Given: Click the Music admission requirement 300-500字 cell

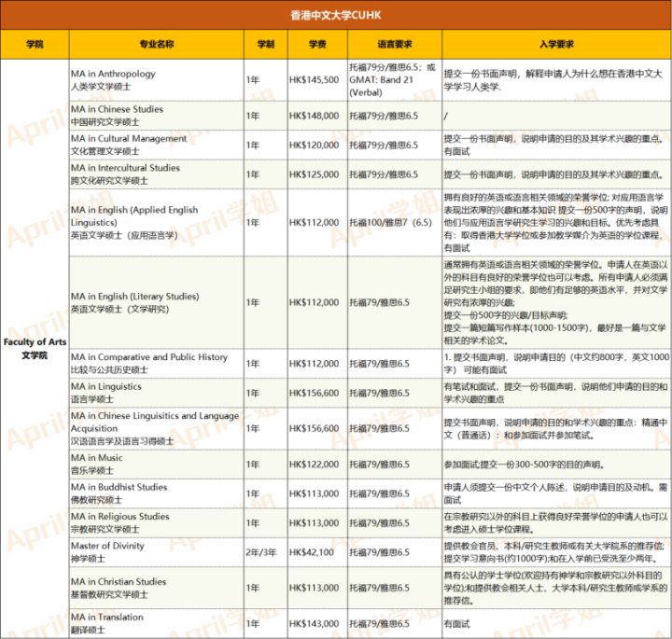Looking at the screenshot, I should 556,465.
